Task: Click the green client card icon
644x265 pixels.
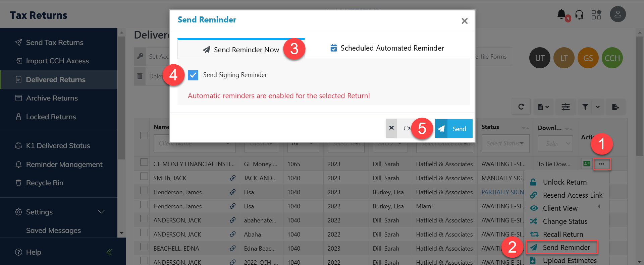Action: pyautogui.click(x=587, y=164)
